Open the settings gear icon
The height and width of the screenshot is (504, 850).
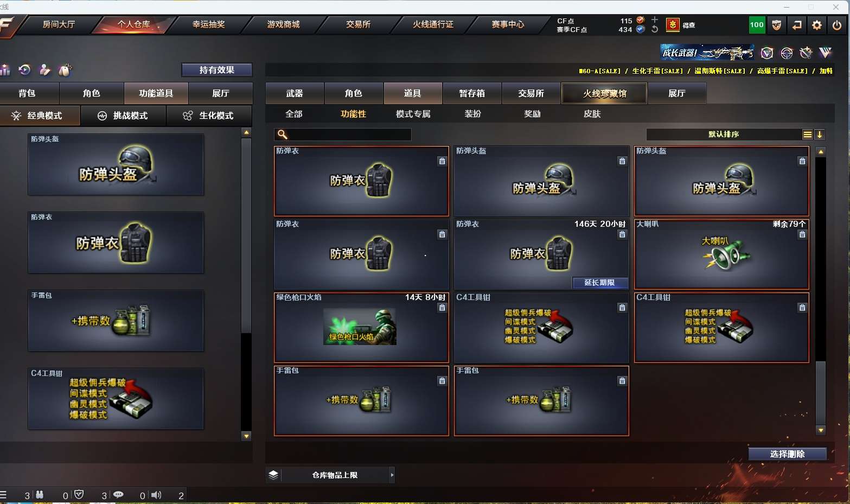816,25
